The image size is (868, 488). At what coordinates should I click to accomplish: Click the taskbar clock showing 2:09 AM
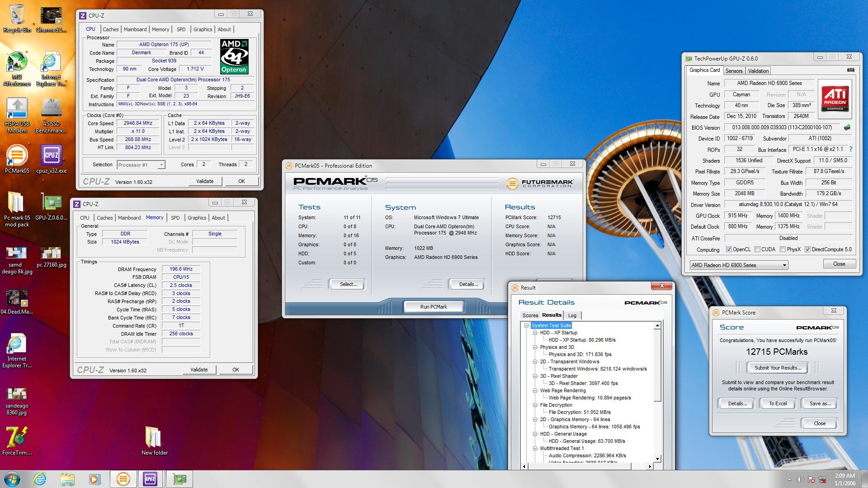pyautogui.click(x=844, y=479)
